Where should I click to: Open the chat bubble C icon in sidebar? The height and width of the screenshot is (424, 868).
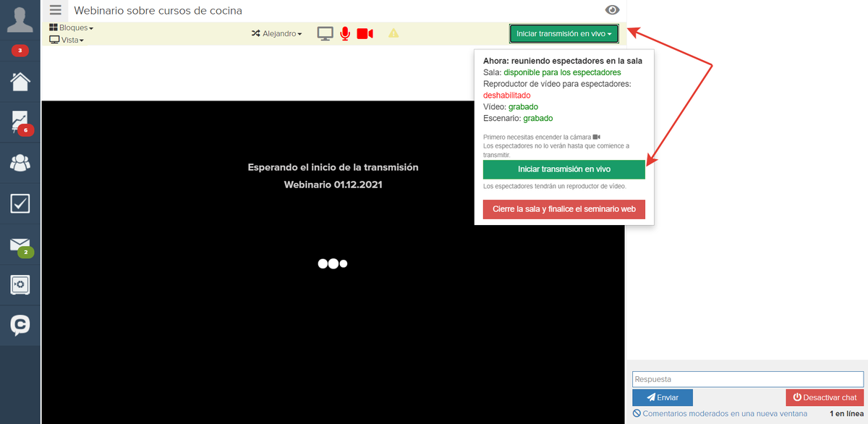20,326
